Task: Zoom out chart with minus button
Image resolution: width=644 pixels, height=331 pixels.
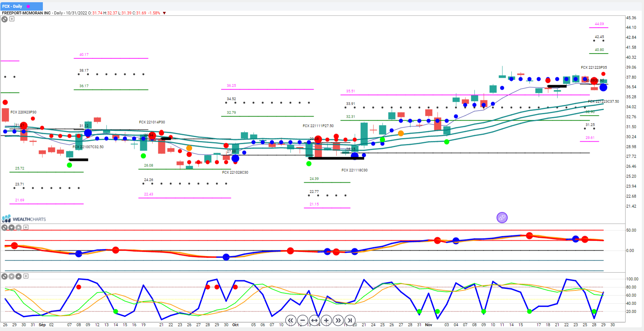Action: (x=303, y=320)
